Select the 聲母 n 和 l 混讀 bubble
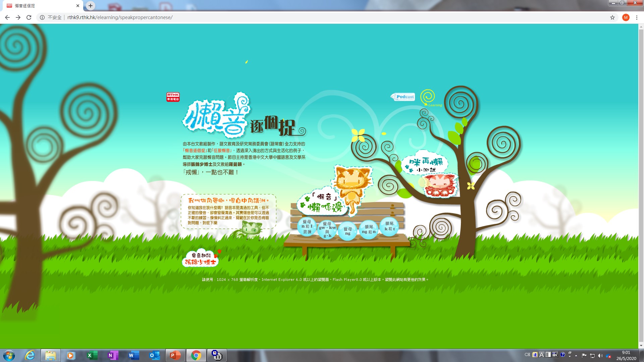 click(x=307, y=227)
